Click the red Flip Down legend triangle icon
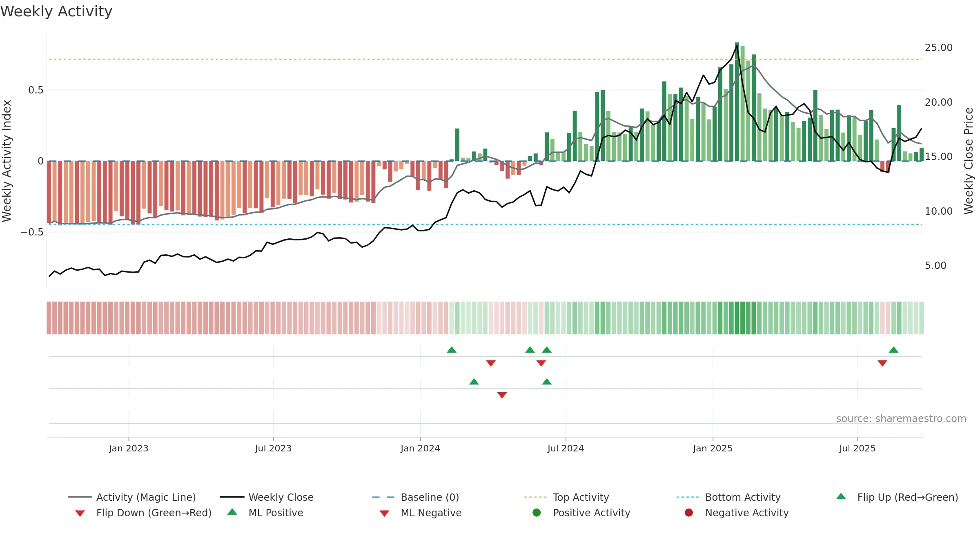Viewport: 980px width, 551px height. 80,513
